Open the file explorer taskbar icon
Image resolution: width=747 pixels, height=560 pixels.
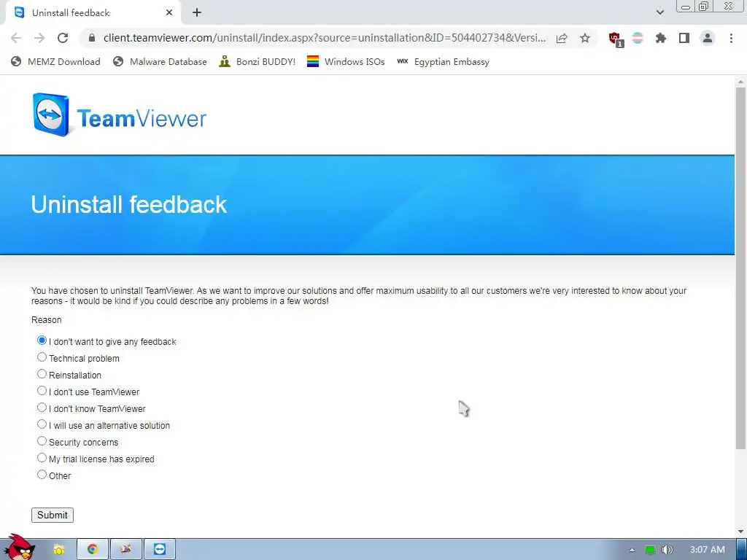58,550
